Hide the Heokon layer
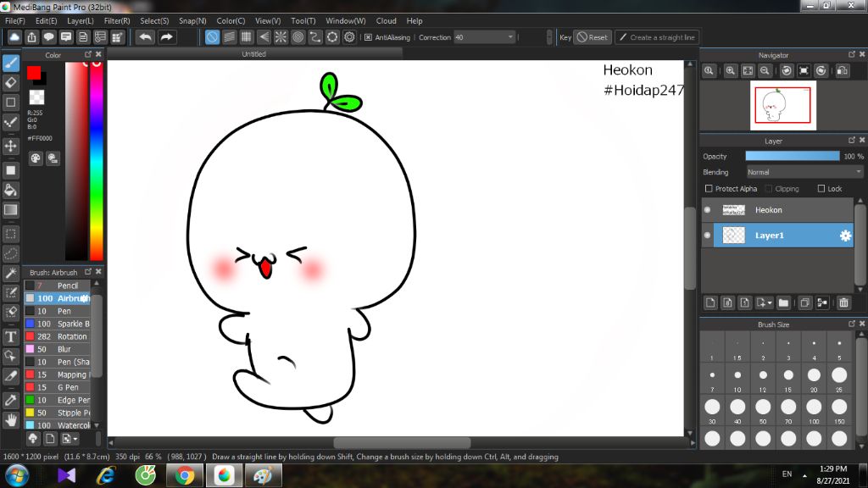This screenshot has width=868, height=488. click(x=707, y=210)
